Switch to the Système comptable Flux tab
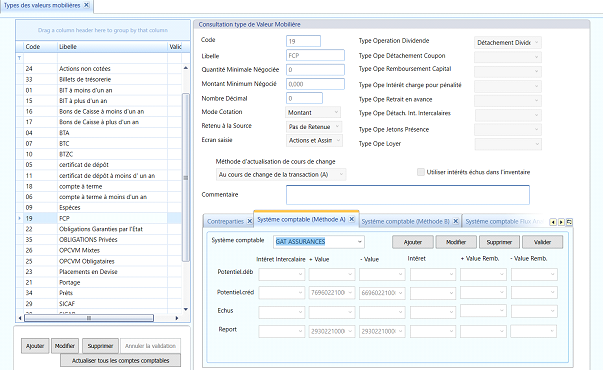 coord(504,221)
